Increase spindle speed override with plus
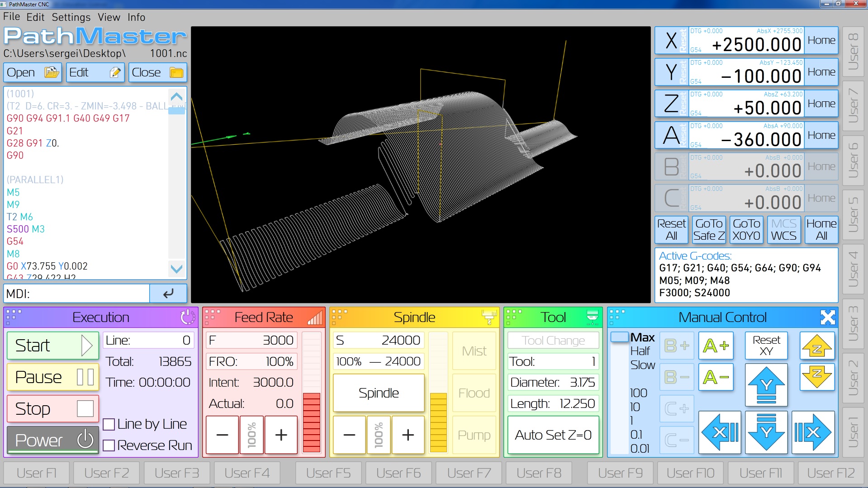Image resolution: width=868 pixels, height=488 pixels. pos(408,435)
